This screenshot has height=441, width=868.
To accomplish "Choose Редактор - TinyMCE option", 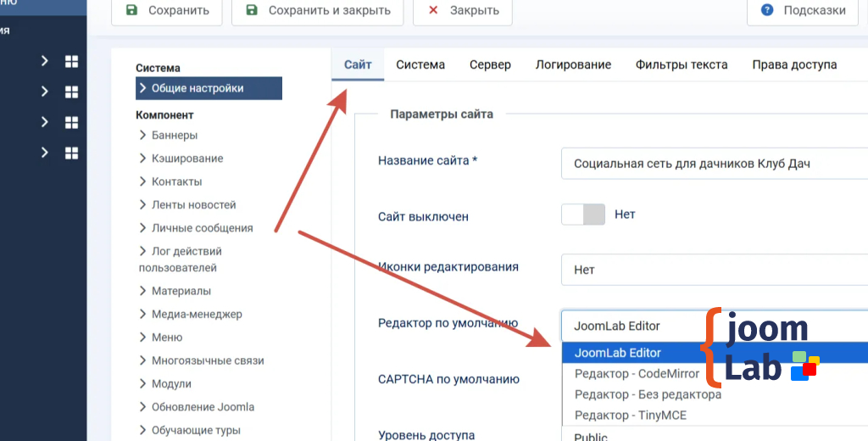I will [x=715, y=415].
